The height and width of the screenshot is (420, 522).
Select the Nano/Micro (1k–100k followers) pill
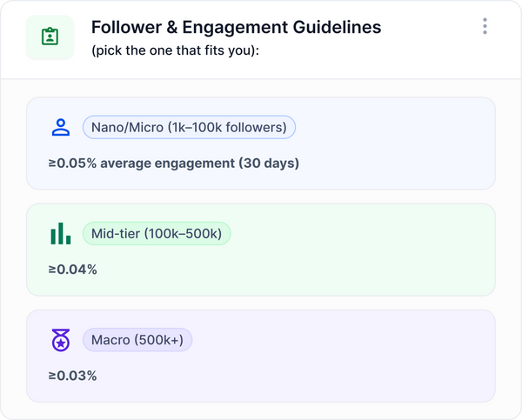(189, 128)
